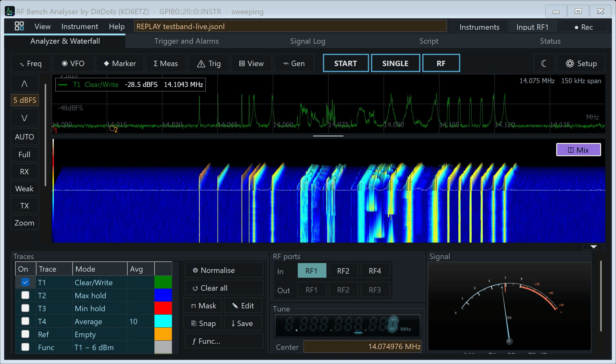The width and height of the screenshot is (616, 364).
Task: Select the Weak signal preset
Action: pos(25,188)
